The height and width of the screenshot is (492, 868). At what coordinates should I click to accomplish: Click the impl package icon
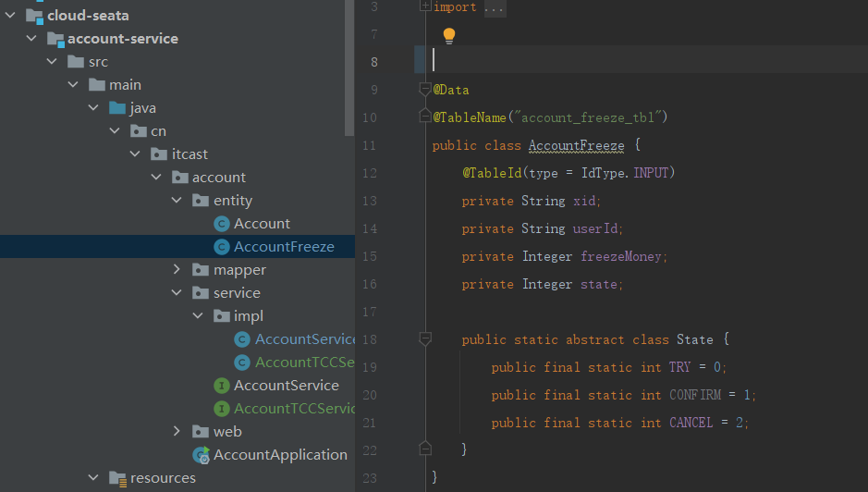click(222, 315)
